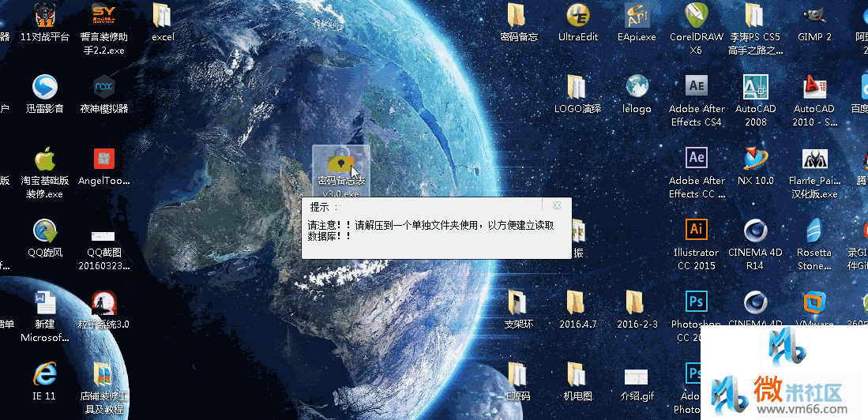Open the E源码 folder
The image size is (868, 420).
pos(518,382)
